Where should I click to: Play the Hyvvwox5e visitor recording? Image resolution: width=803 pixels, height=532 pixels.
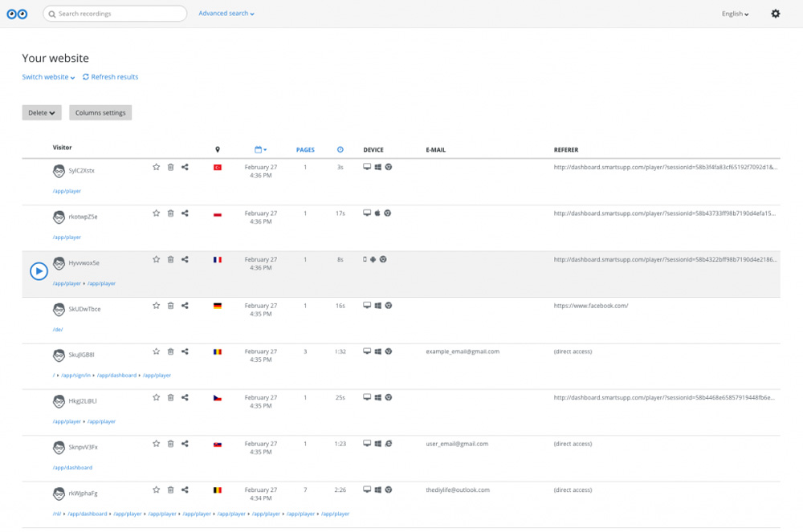pyautogui.click(x=39, y=271)
